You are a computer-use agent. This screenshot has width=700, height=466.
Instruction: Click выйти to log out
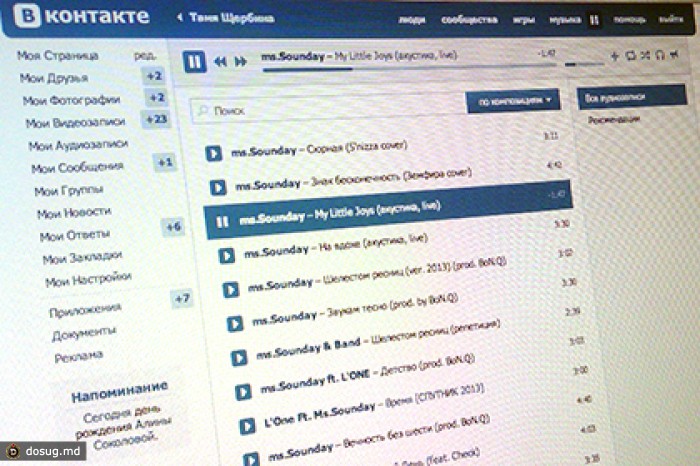click(671, 19)
